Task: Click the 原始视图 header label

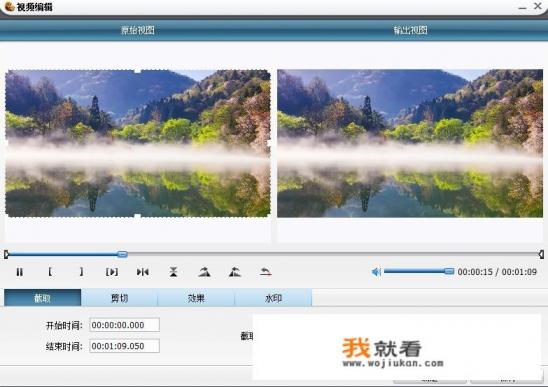Action: (138, 30)
